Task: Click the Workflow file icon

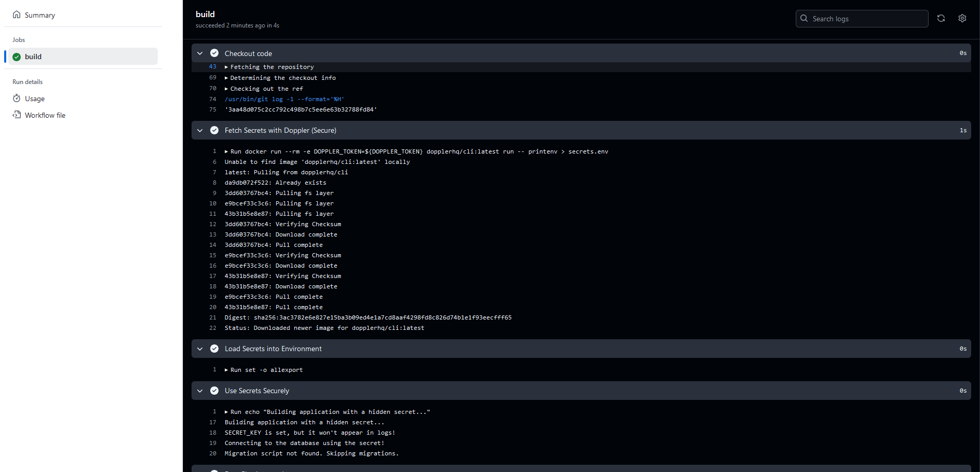Action: pos(17,115)
